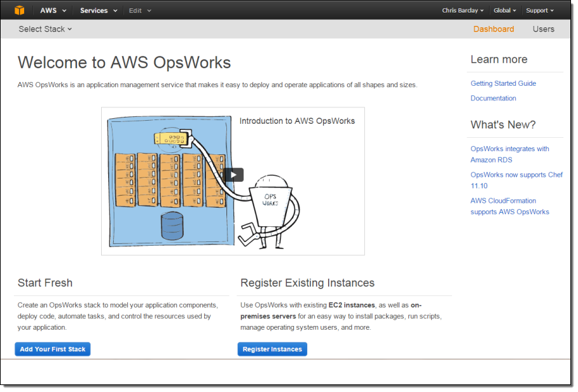Expand the Select Stack dropdown

[x=45, y=29]
